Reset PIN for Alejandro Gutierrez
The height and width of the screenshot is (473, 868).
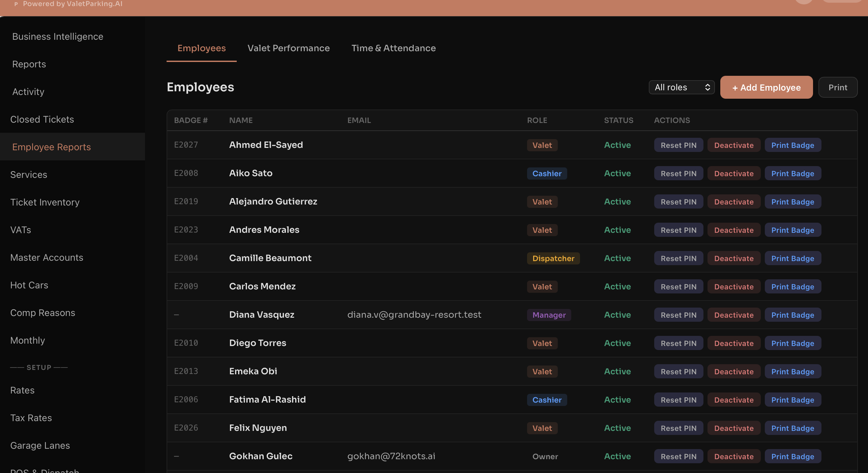click(678, 201)
